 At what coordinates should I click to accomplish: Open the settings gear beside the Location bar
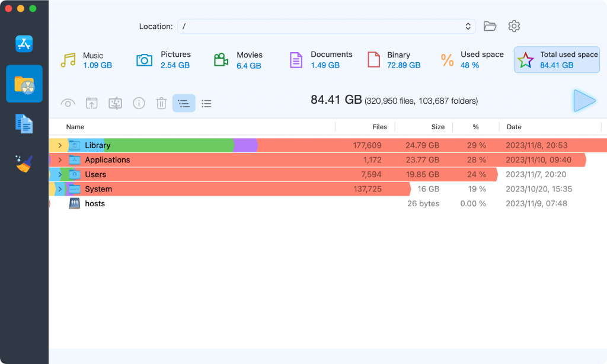tap(513, 26)
